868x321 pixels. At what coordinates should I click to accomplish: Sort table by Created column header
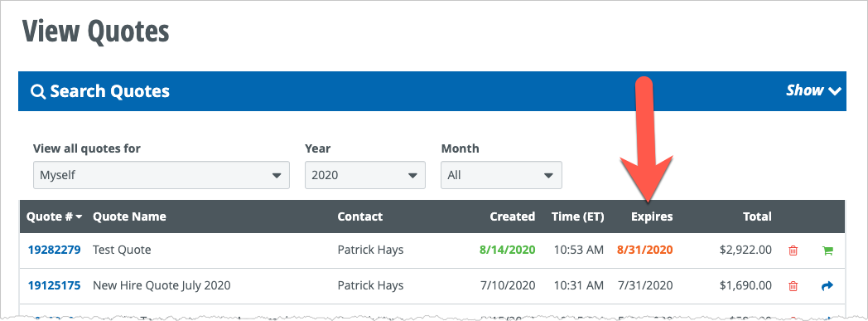pos(512,216)
